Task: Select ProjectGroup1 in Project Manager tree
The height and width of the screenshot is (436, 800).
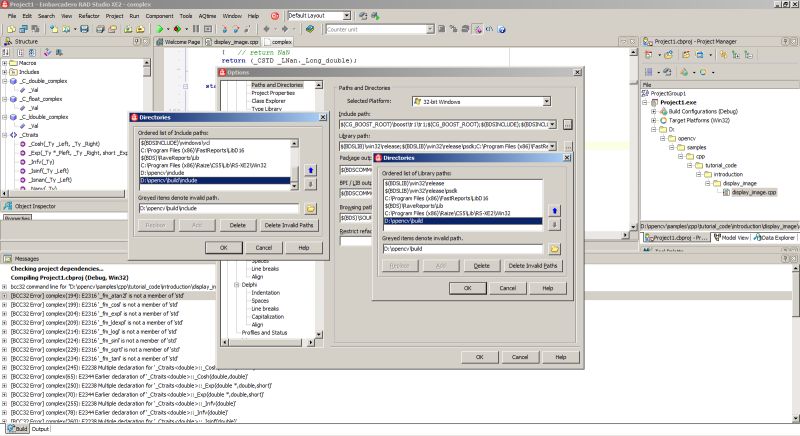Action: [x=668, y=93]
